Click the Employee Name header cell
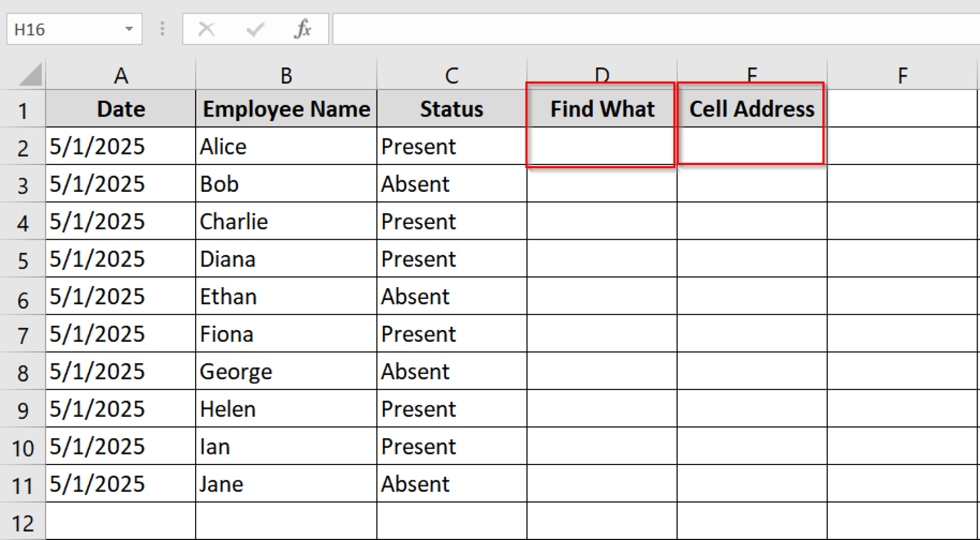Image resolution: width=980 pixels, height=540 pixels. point(286,109)
